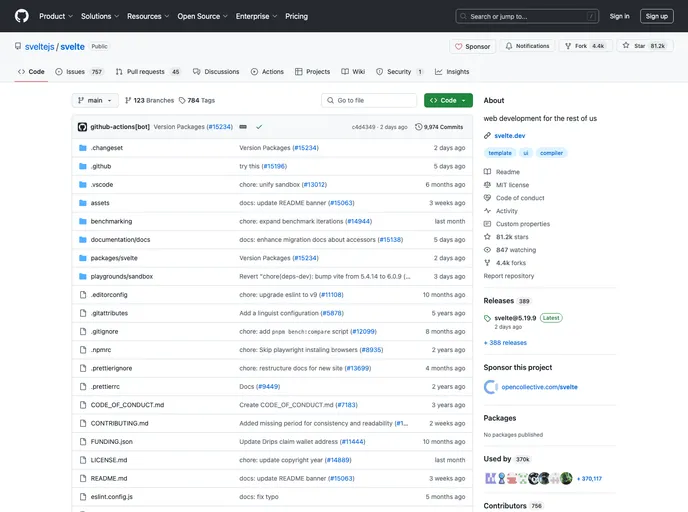Click the commit history clock icon
688x512 pixels.
(x=419, y=127)
